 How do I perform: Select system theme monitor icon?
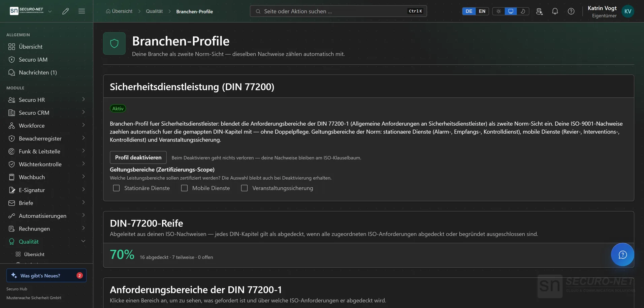click(x=511, y=11)
